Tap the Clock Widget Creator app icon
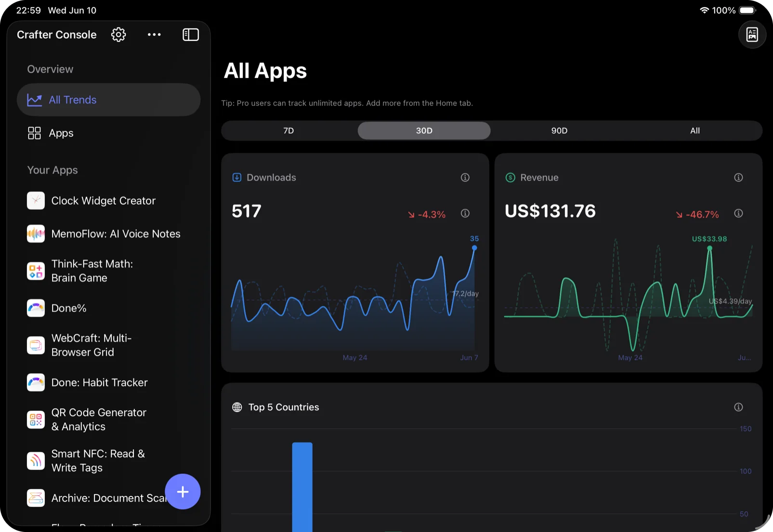773x532 pixels. (36, 201)
